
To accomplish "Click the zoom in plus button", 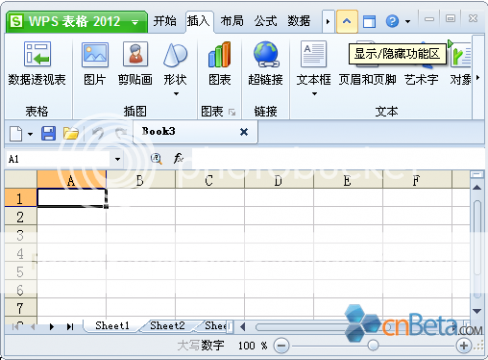I will coord(464,346).
